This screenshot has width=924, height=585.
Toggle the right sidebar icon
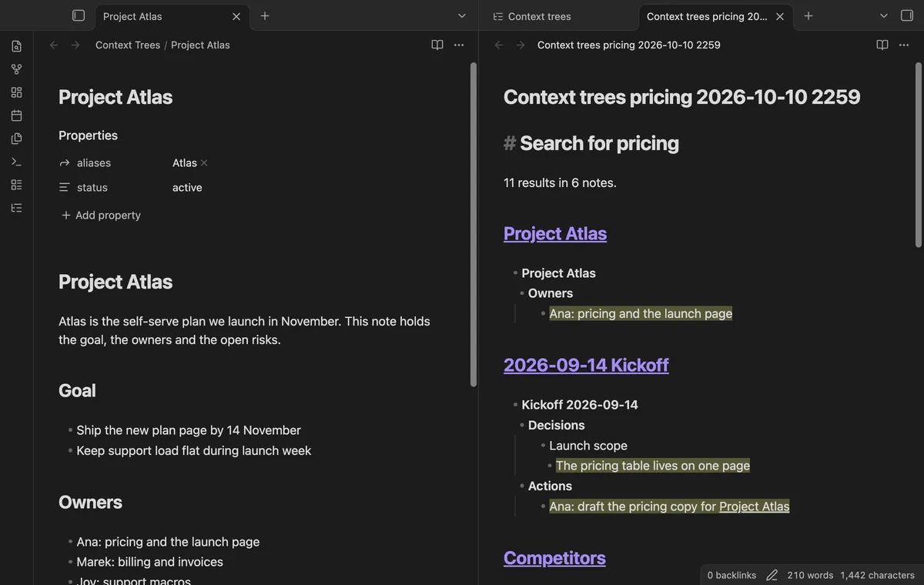point(907,15)
